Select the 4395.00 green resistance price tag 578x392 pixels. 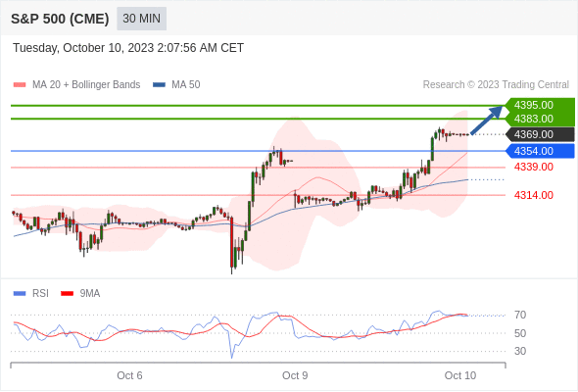[540, 105]
